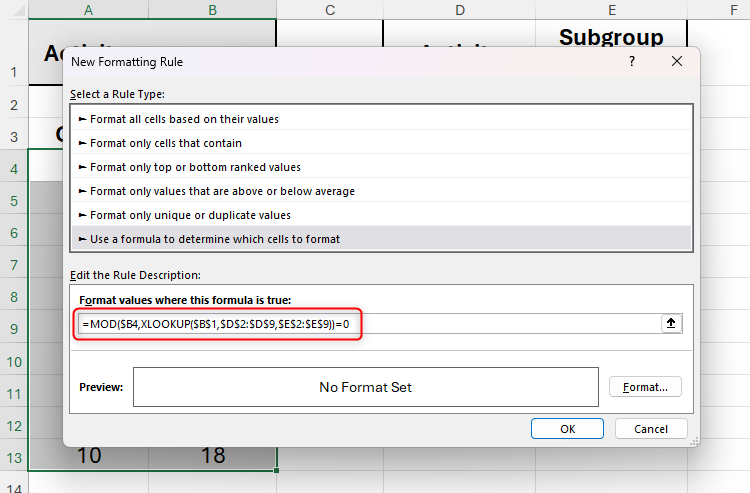Confirm the rule with OK
Viewport: 750px width, 493px height.
[x=567, y=429]
